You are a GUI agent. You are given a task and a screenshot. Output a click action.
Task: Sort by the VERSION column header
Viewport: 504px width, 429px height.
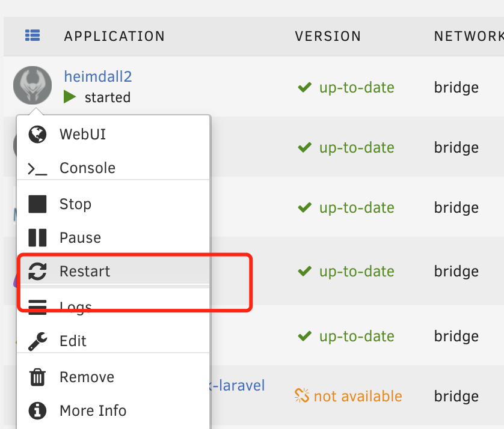(x=328, y=36)
